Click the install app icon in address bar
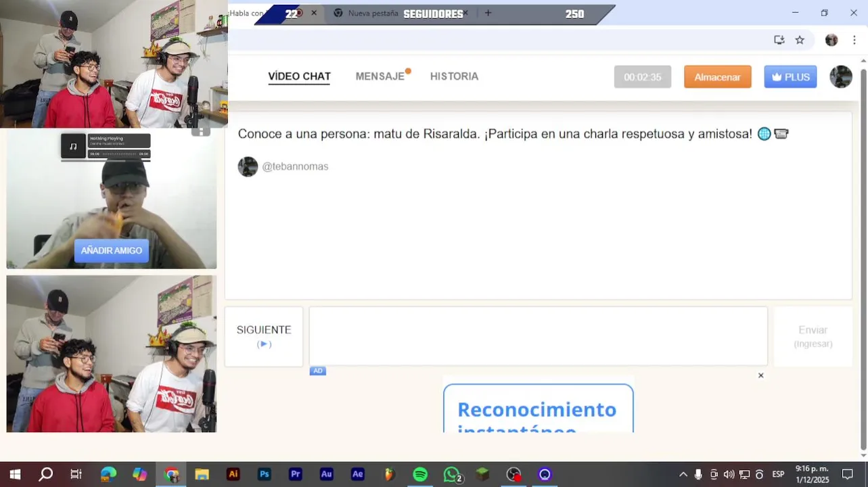The width and height of the screenshot is (868, 487). [x=779, y=40]
